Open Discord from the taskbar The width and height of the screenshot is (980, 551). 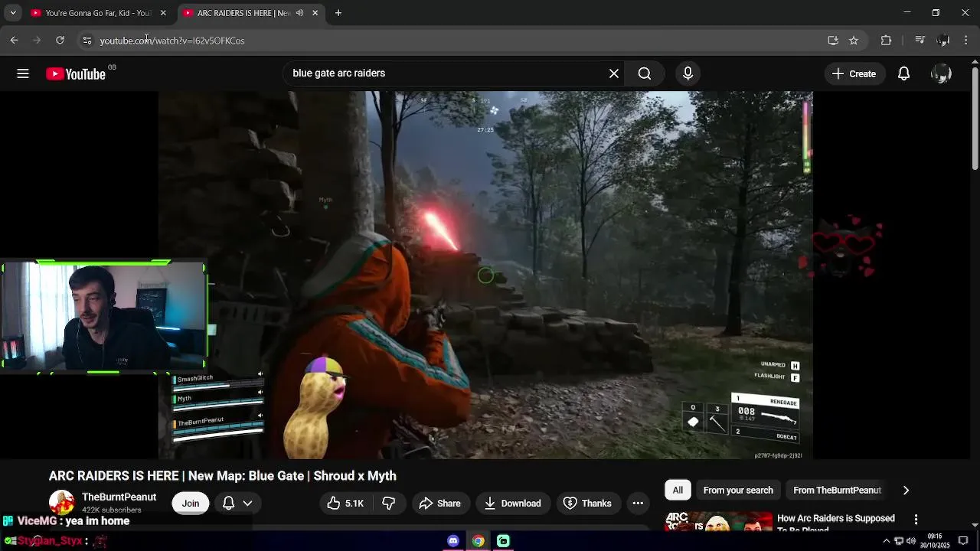pos(453,541)
